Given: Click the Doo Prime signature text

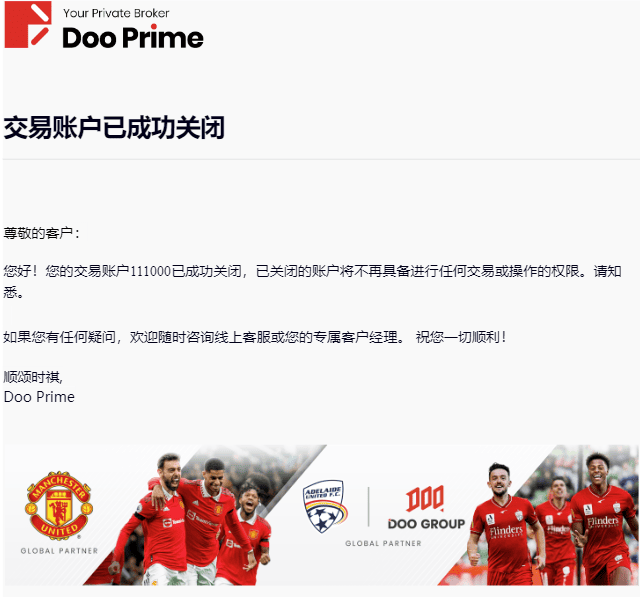Looking at the screenshot, I should tap(39, 397).
